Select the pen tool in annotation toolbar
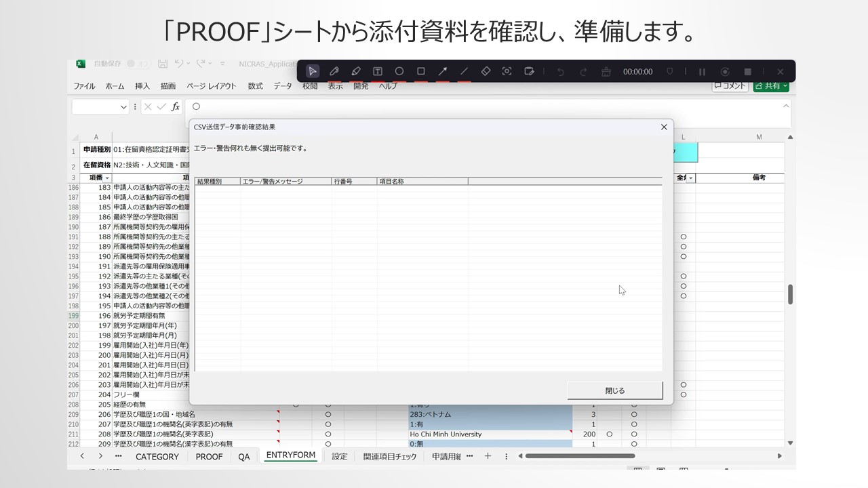Image resolution: width=868 pixels, height=488 pixels. (334, 71)
